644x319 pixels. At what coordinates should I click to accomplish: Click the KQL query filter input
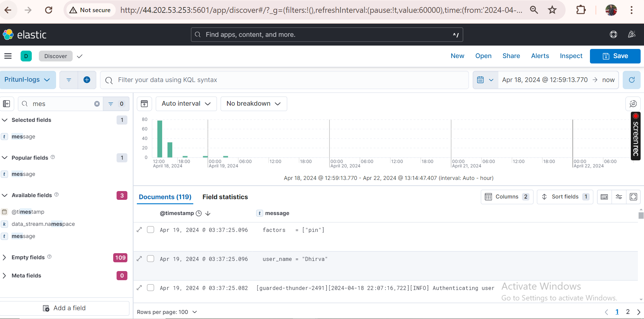tap(284, 80)
